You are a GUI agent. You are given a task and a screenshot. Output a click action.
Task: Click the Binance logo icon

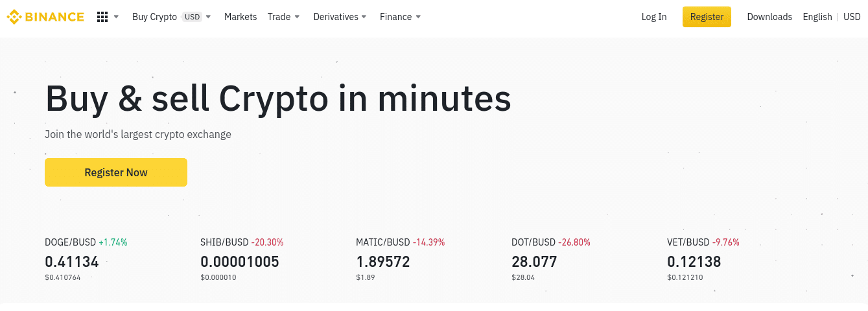coord(14,17)
